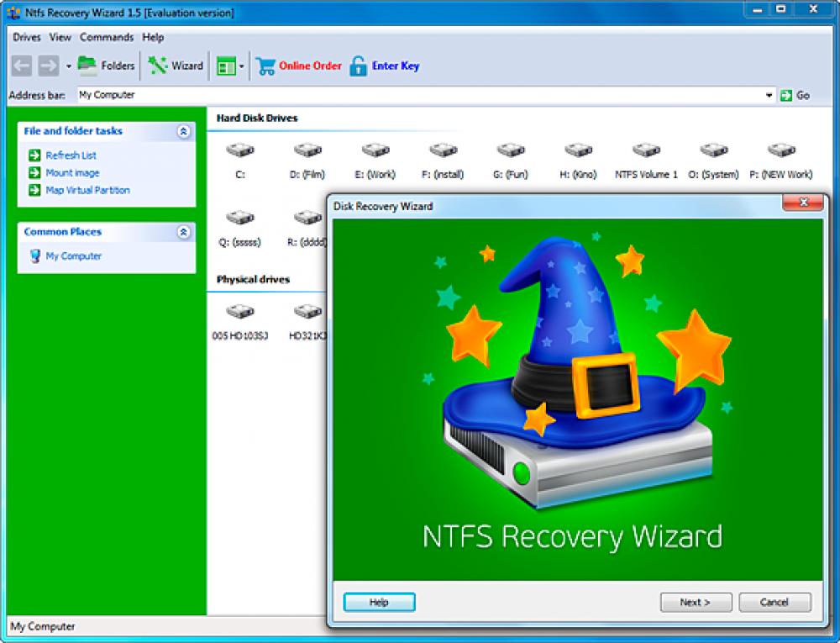Launch the Wizard from the toolbar
The height and width of the screenshot is (643, 840).
click(176, 65)
